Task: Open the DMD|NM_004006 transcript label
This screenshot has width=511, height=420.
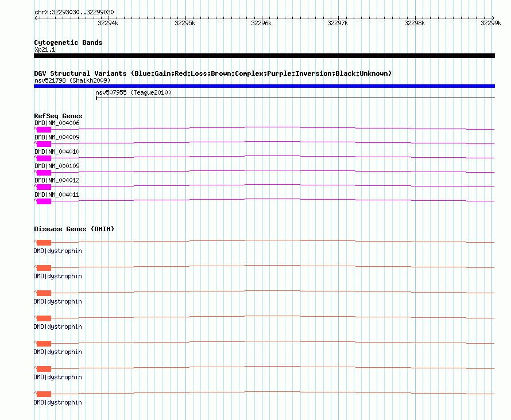Action: point(57,123)
